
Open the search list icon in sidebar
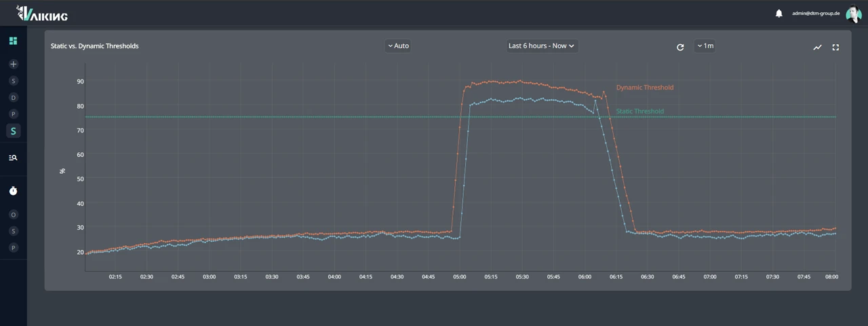click(13, 158)
